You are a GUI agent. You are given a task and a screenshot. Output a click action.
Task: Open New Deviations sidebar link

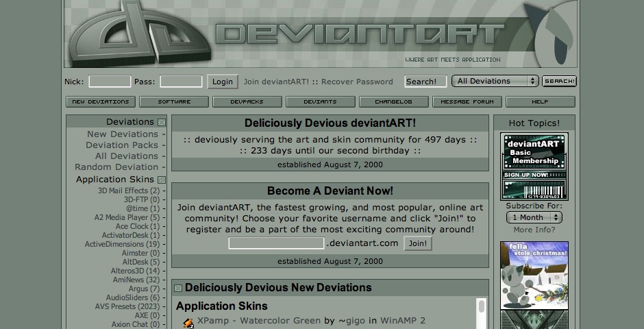point(123,134)
